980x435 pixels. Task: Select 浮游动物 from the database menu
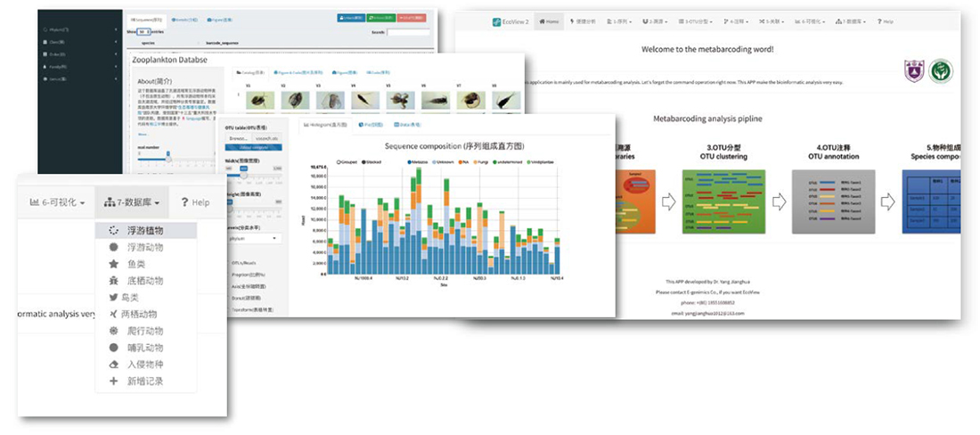pos(145,248)
